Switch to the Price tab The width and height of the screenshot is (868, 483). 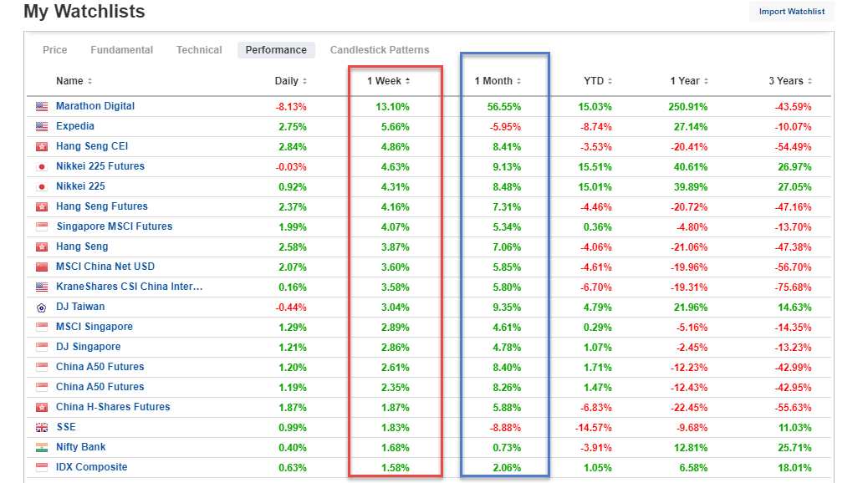(55, 50)
